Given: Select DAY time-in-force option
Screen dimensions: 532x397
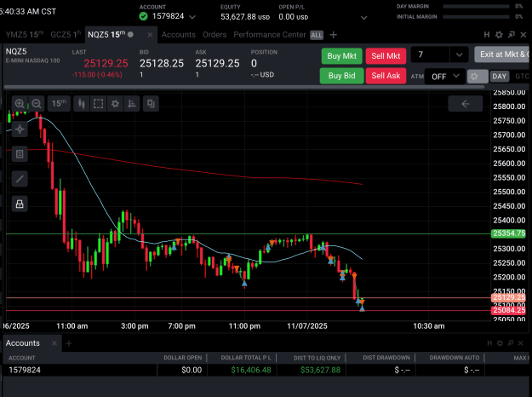Looking at the screenshot, I should point(499,77).
